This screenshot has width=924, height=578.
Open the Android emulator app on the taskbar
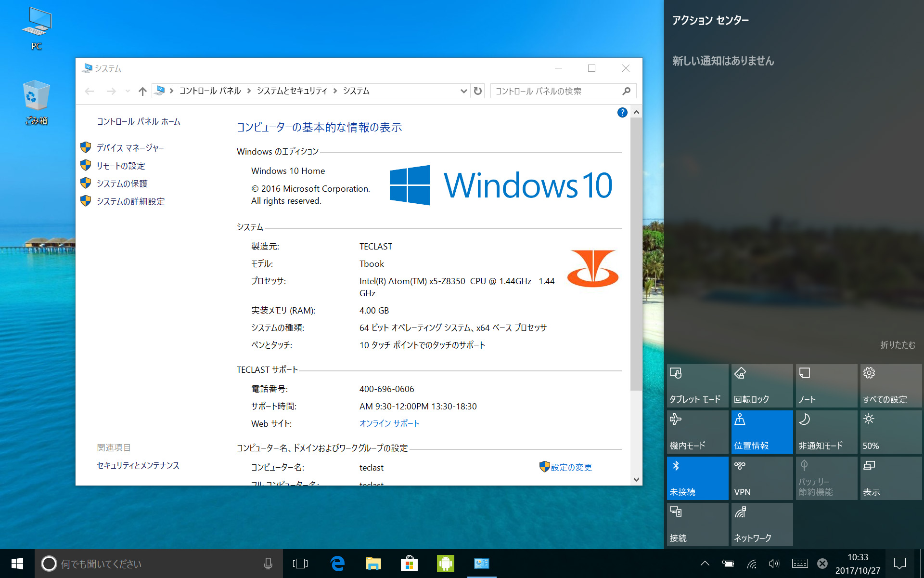click(445, 564)
